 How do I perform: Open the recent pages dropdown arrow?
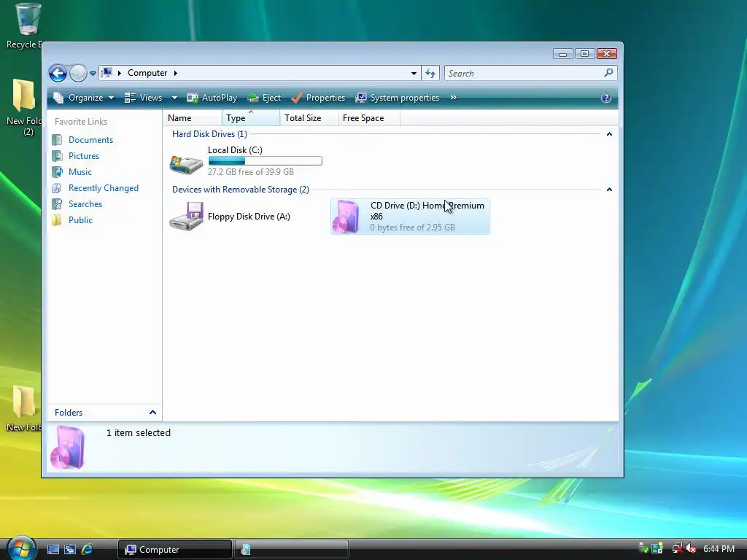pyautogui.click(x=93, y=74)
